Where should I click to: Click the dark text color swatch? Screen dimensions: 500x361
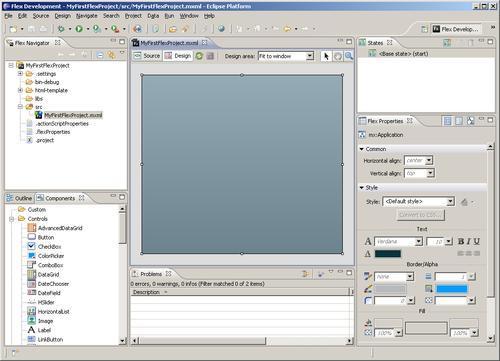point(388,254)
